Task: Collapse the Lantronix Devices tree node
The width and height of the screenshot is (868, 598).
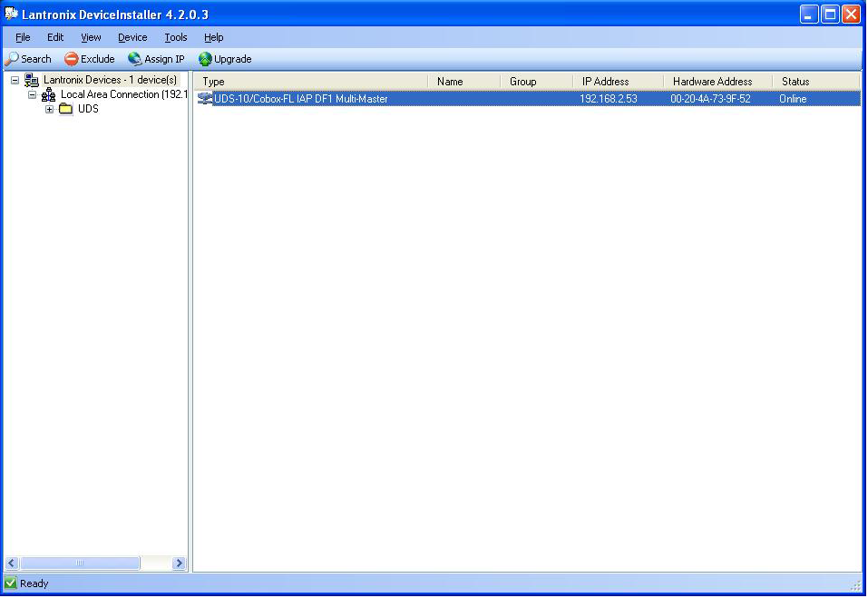Action: (15, 80)
